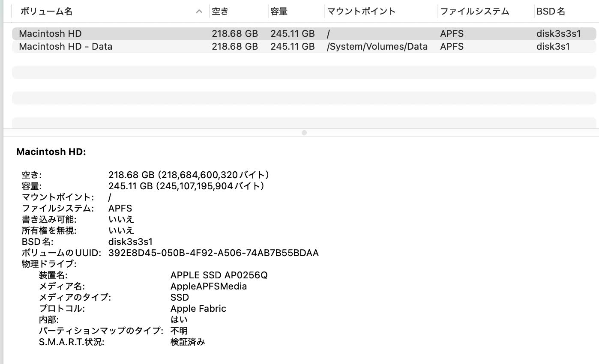Screen dimensions: 599x364
Task: Click the sort direction chevron on ボリューム名
Action: coord(198,12)
